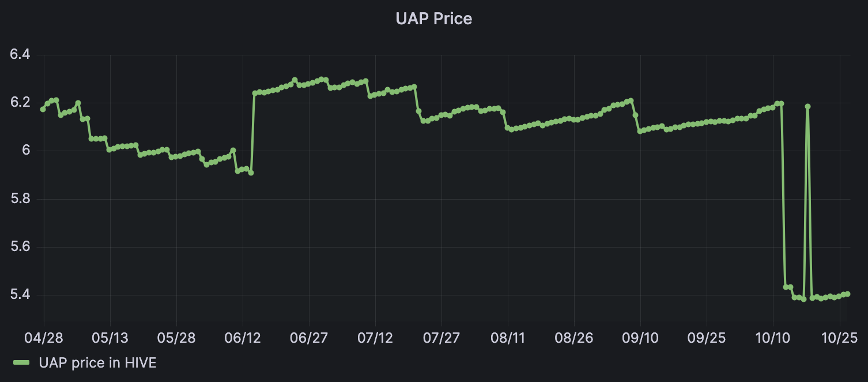
Task: Toggle the UAP price in HIVE legend series
Action: click(97, 362)
